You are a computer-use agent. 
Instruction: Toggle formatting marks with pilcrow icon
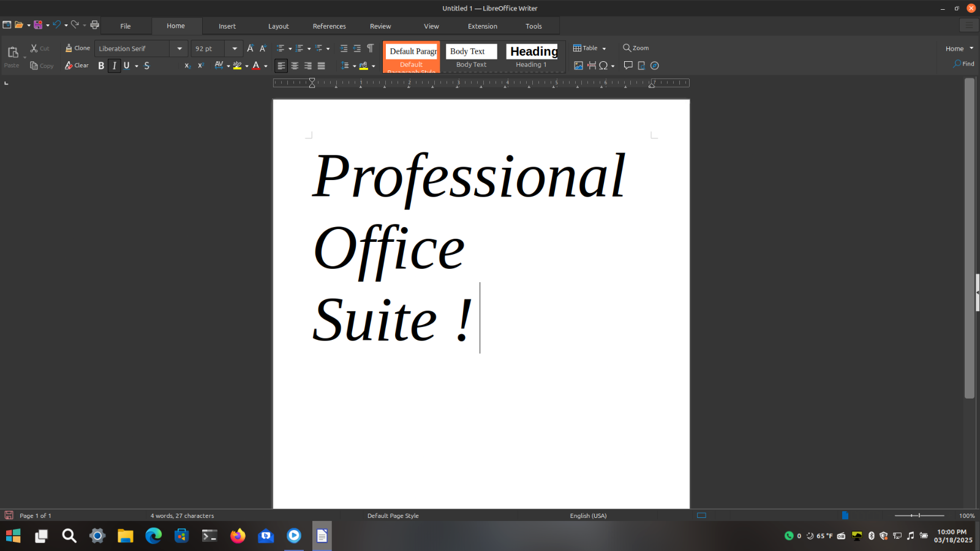point(370,48)
